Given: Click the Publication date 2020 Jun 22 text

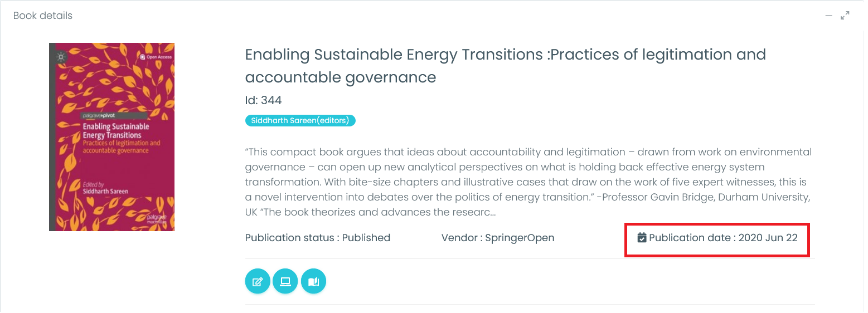Looking at the screenshot, I should coord(723,238).
